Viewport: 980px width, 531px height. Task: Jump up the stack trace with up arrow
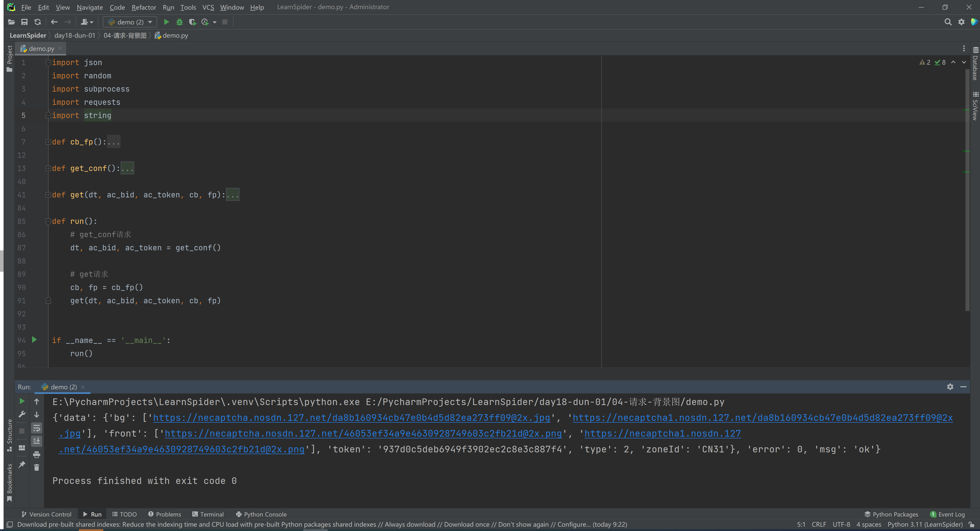[37, 401]
